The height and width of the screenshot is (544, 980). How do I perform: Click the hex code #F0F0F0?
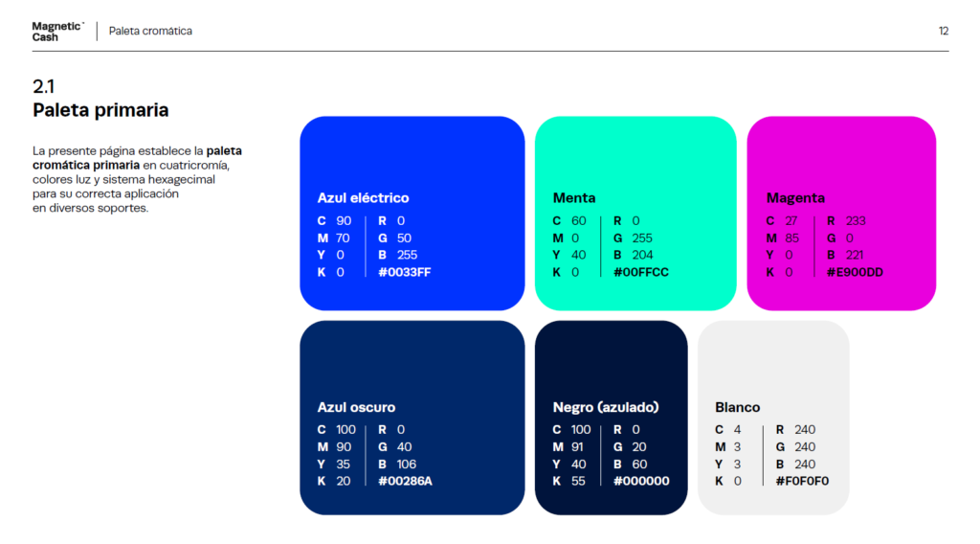pyautogui.click(x=803, y=481)
